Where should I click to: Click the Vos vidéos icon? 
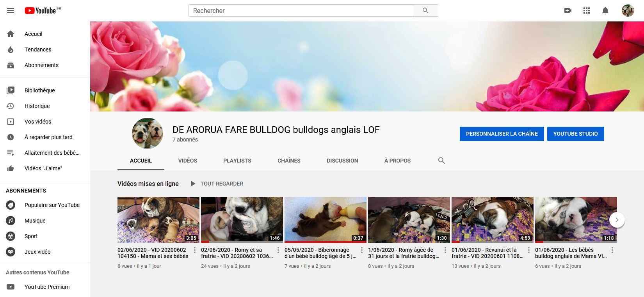point(11,122)
